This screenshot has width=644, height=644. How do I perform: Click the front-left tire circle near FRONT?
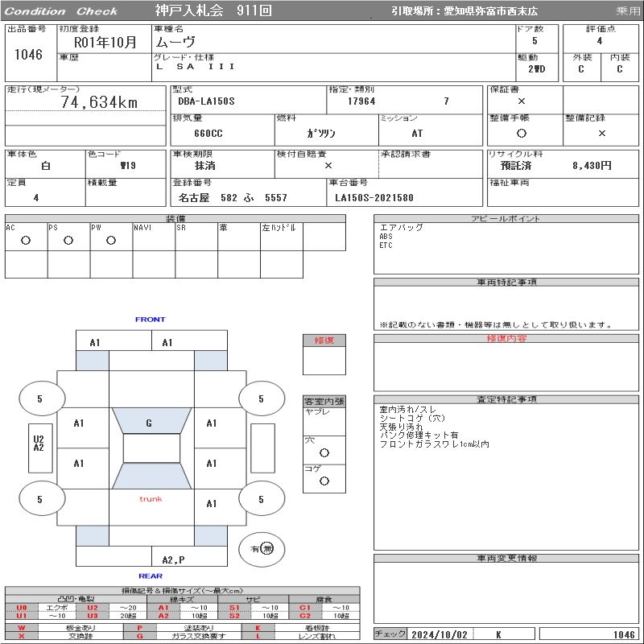pyautogui.click(x=39, y=398)
